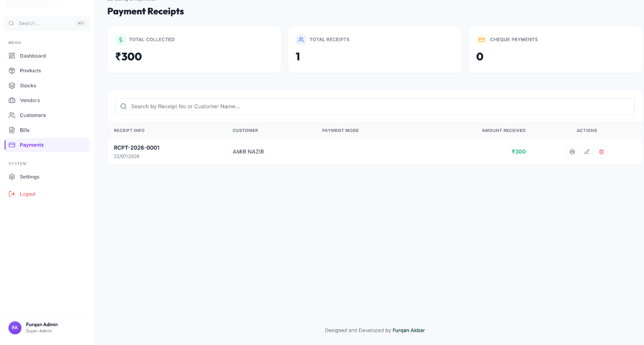Select the Payments menu item
The width and height of the screenshot is (644, 345).
pos(47,145)
